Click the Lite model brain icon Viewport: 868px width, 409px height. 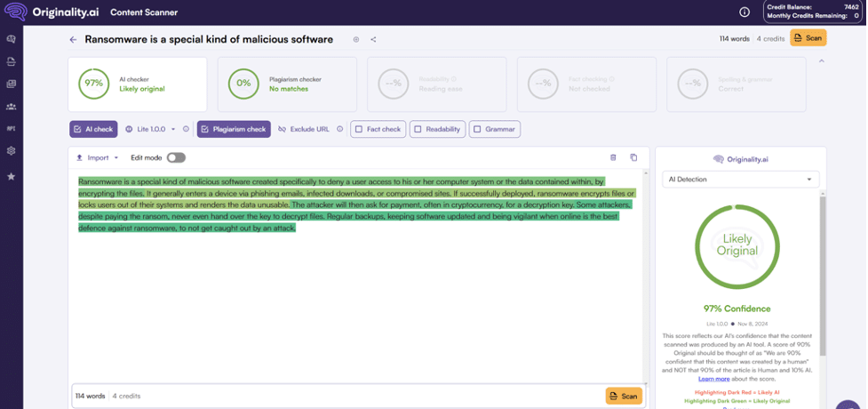[x=129, y=129]
